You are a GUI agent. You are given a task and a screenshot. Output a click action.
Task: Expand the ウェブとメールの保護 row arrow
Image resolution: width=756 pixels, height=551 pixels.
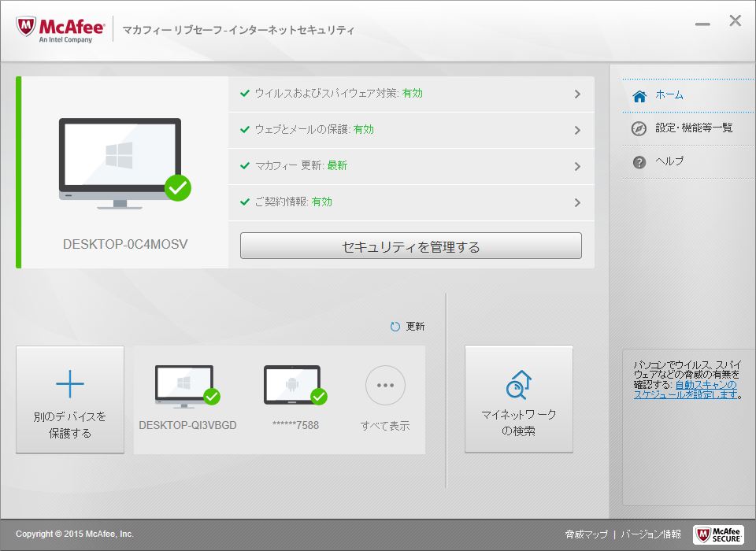pyautogui.click(x=577, y=131)
